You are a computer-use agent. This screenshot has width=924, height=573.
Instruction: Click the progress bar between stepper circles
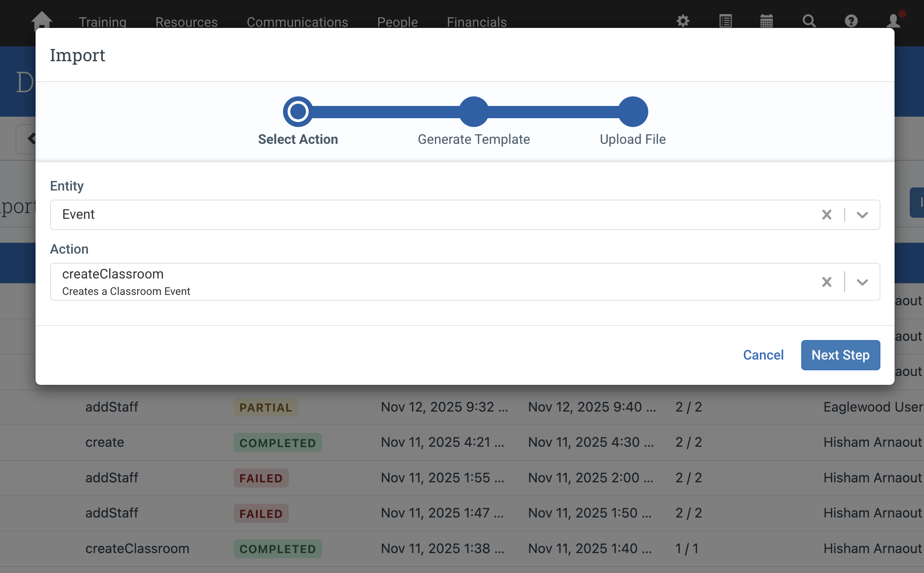[x=386, y=111]
